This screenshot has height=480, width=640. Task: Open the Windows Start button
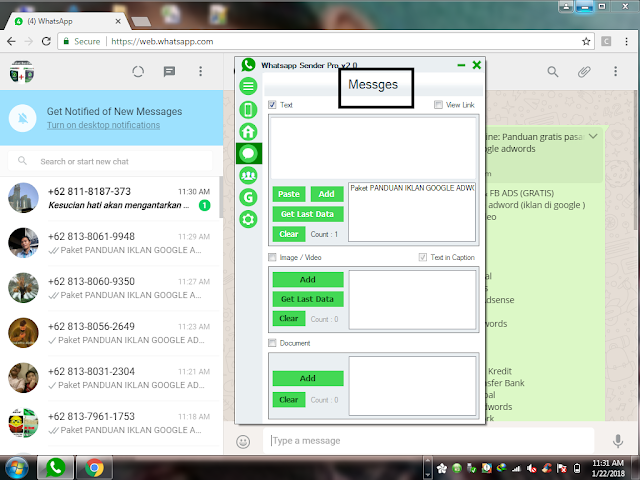coord(16,468)
